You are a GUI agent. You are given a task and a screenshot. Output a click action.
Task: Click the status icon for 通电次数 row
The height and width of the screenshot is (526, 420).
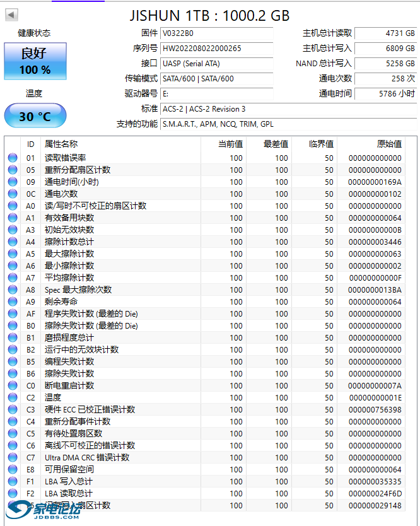tap(13, 194)
